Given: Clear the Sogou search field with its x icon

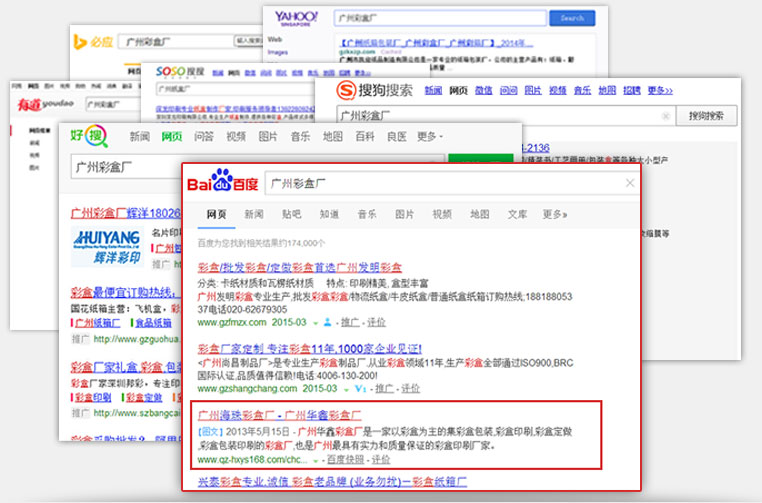Looking at the screenshot, I should (665, 116).
